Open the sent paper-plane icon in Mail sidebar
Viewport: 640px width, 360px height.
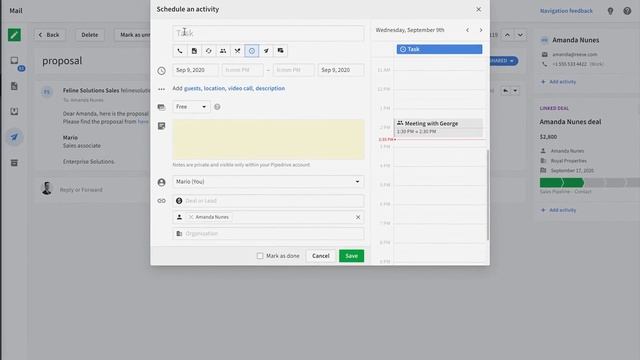pos(14,137)
